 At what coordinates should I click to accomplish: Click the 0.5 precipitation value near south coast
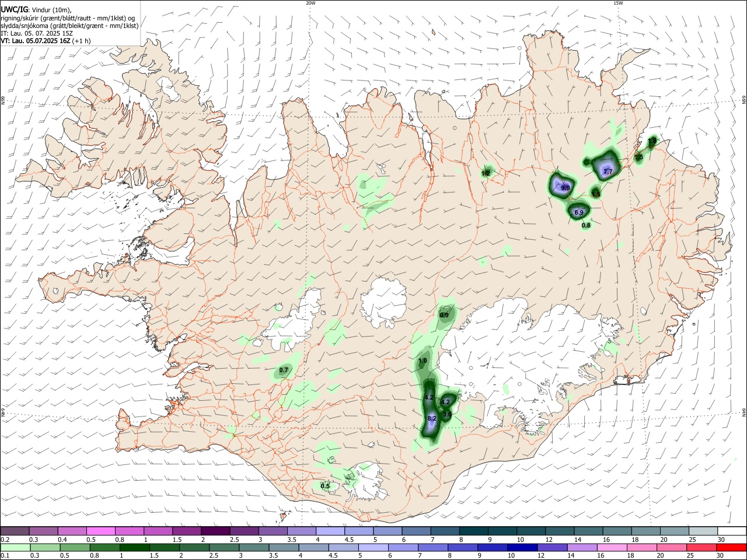pyautogui.click(x=325, y=486)
